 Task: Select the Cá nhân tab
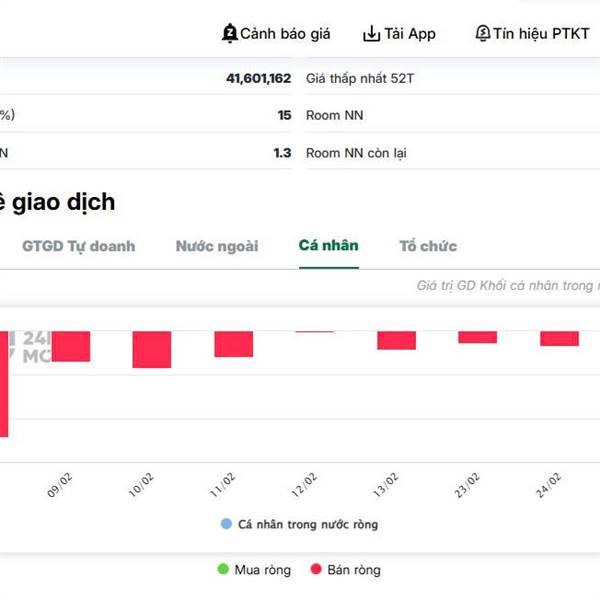328,246
